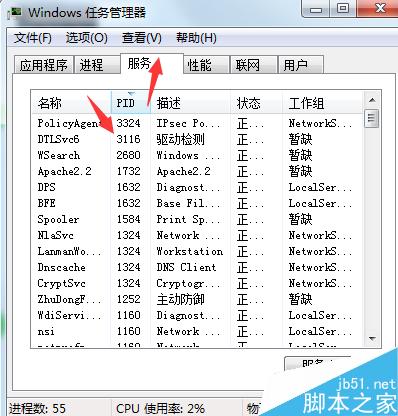Click PID value 3116
The height and width of the screenshot is (416, 398).
pyautogui.click(x=128, y=139)
